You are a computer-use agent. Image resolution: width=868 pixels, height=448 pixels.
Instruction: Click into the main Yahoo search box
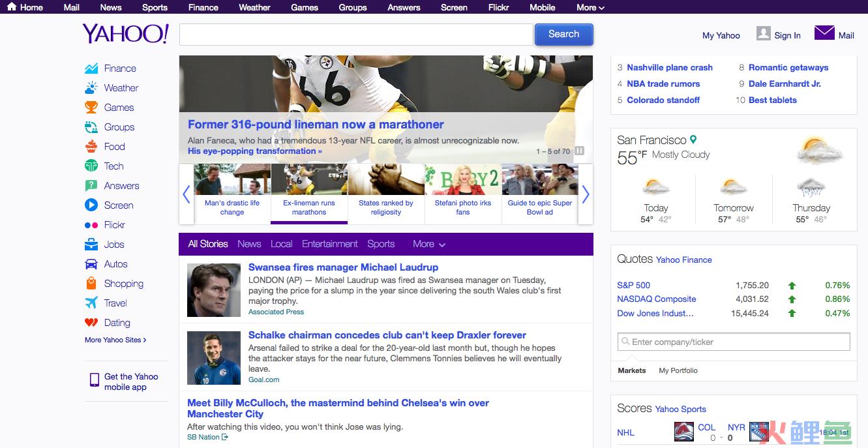pos(356,35)
